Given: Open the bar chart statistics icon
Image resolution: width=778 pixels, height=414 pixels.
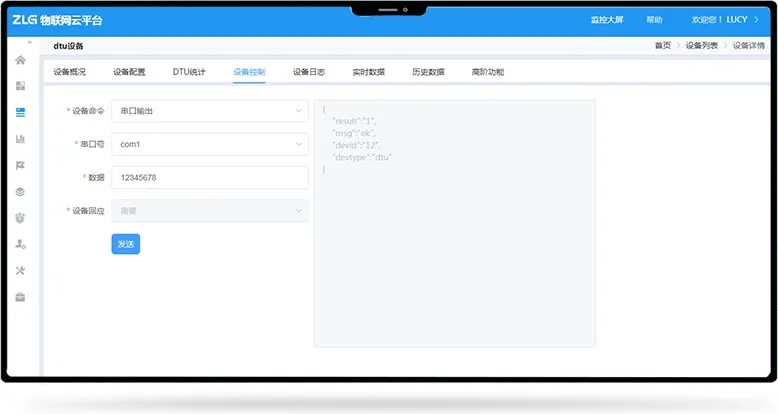Looking at the screenshot, I should 20,139.
